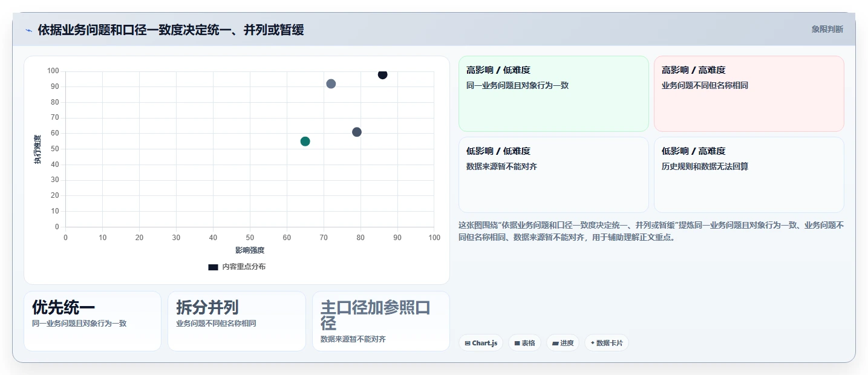
Task: Click the sparkle icon in 数据卡片 chip
Action: pyautogui.click(x=593, y=343)
